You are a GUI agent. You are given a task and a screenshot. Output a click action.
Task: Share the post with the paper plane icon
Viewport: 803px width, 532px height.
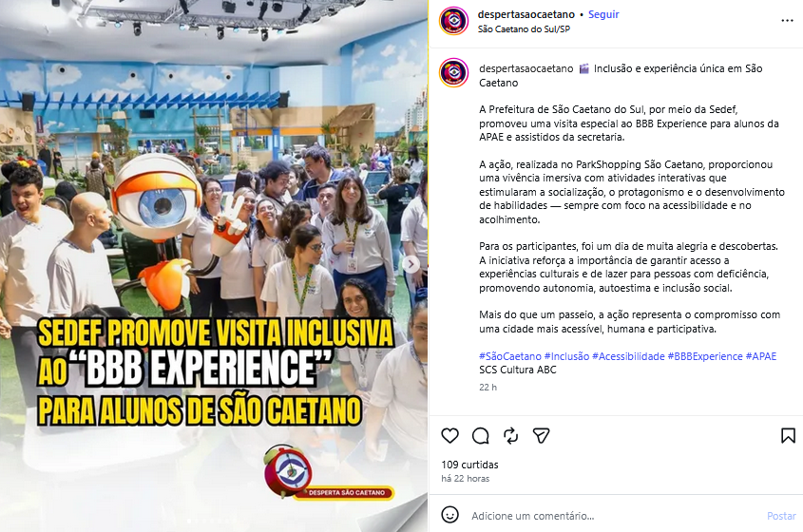coord(542,436)
